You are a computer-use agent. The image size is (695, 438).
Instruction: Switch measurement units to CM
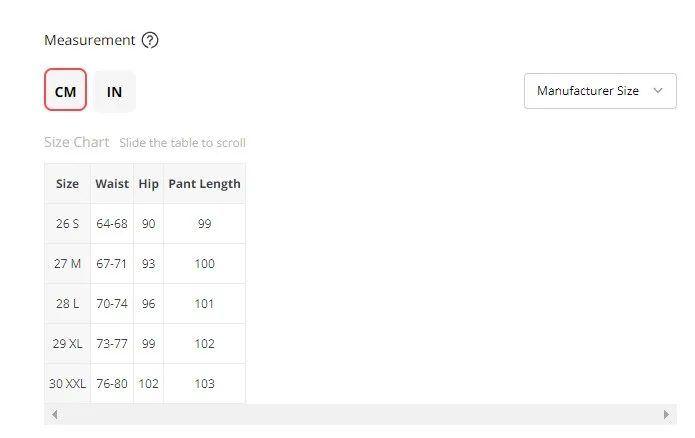[x=66, y=91]
